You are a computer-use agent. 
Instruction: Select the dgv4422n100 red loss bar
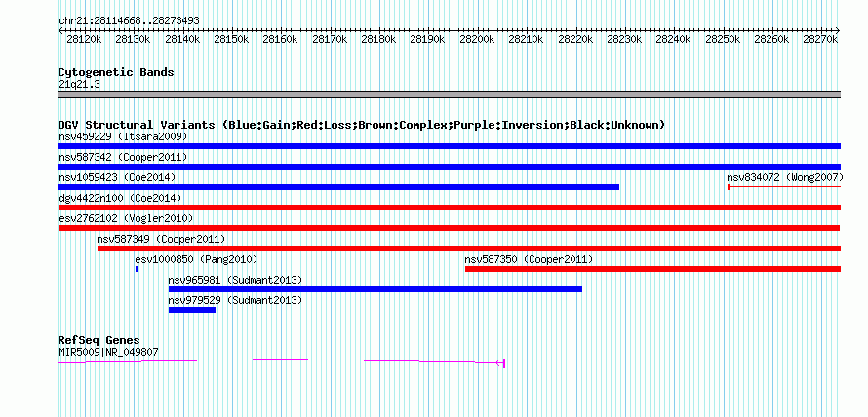(x=449, y=208)
